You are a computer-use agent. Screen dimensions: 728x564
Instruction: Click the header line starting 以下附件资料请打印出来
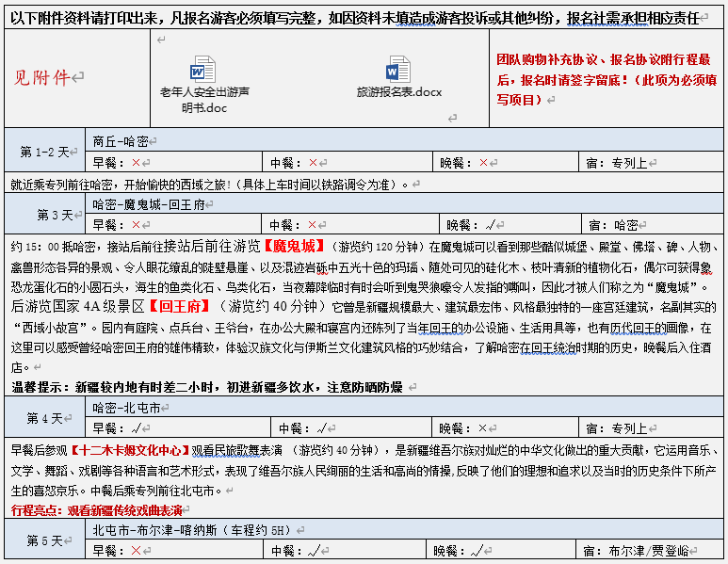click(x=355, y=18)
